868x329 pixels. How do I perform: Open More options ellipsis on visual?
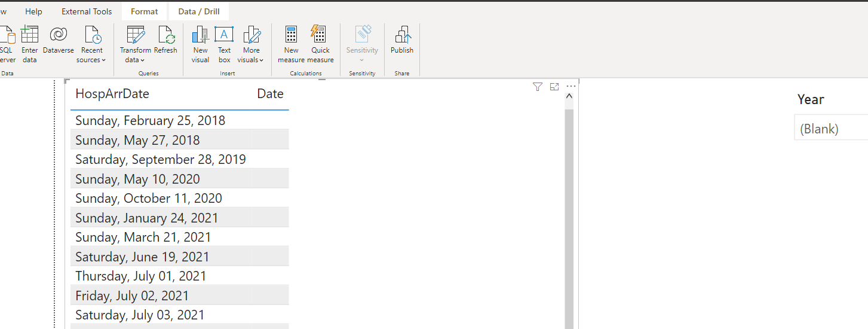pos(571,87)
